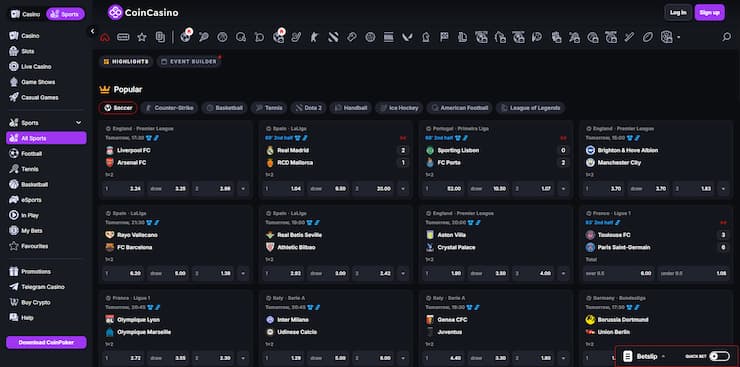Open the Olympique Lyon match
The width and height of the screenshot is (740, 367).
pyautogui.click(x=138, y=320)
